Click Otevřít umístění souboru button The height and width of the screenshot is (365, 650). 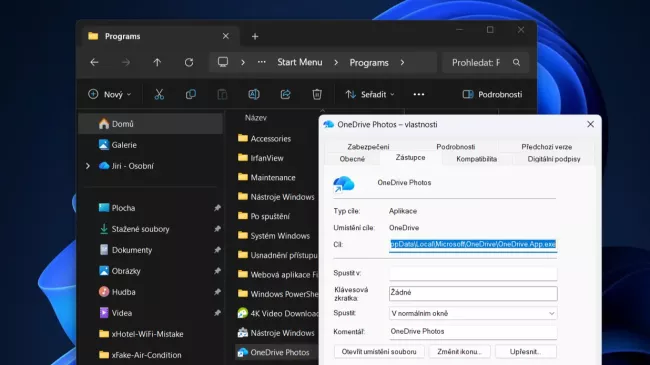click(379, 352)
